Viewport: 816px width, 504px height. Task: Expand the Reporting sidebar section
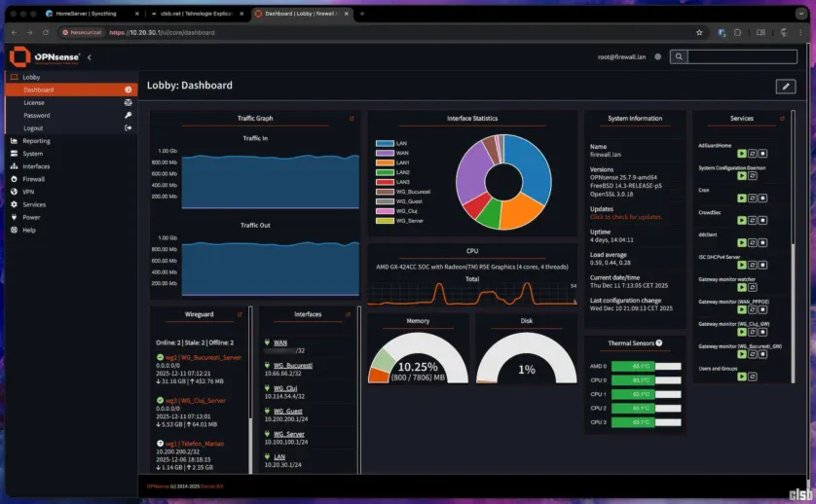tap(36, 141)
